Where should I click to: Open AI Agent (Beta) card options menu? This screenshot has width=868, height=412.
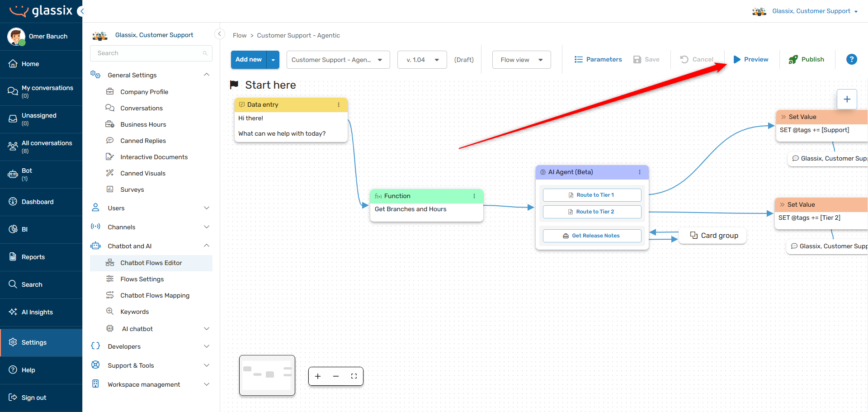(640, 172)
